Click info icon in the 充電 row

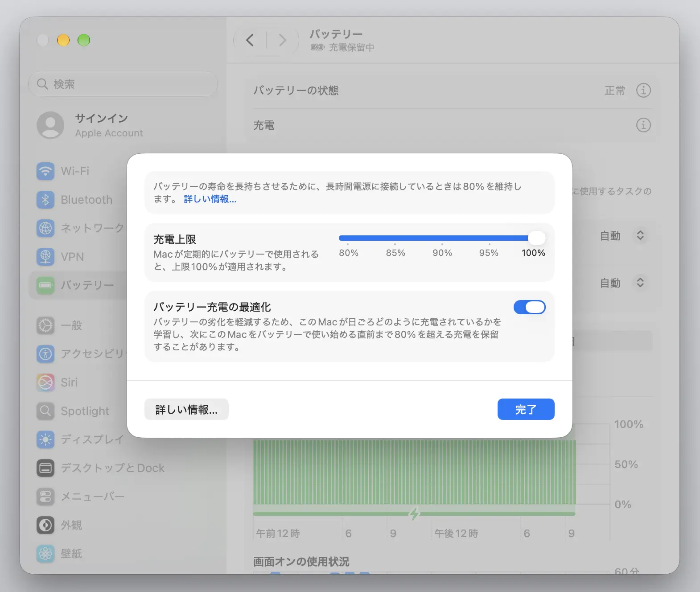(x=643, y=125)
